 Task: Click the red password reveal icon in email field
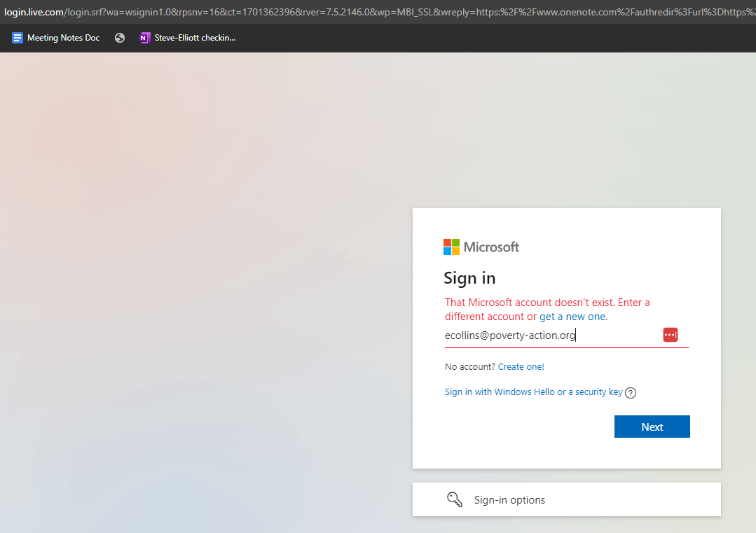(x=671, y=334)
